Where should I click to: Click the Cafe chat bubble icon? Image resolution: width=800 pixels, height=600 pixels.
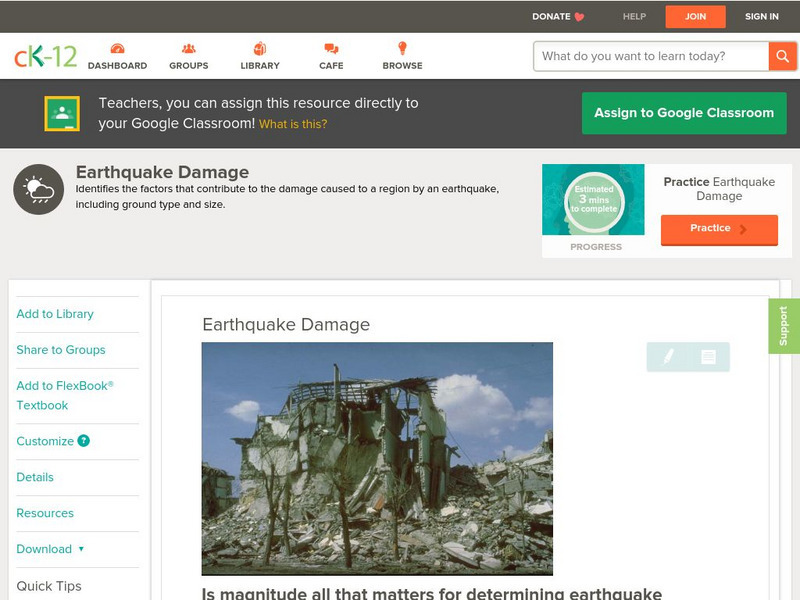point(329,47)
